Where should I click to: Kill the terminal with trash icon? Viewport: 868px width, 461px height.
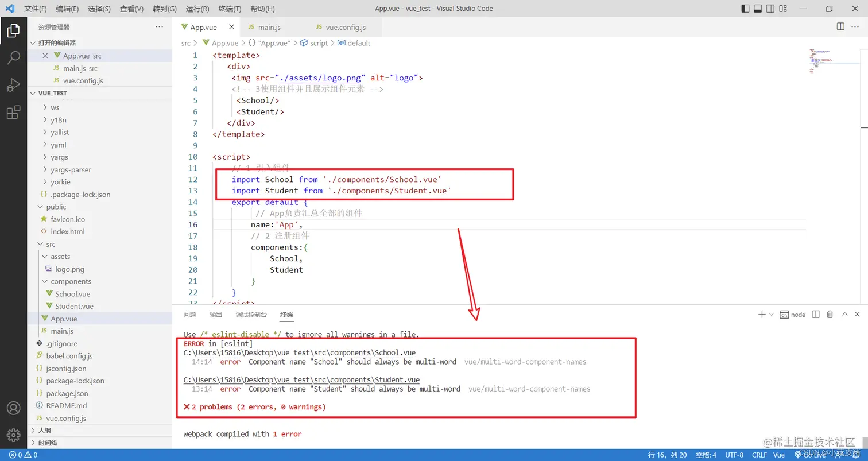click(830, 314)
